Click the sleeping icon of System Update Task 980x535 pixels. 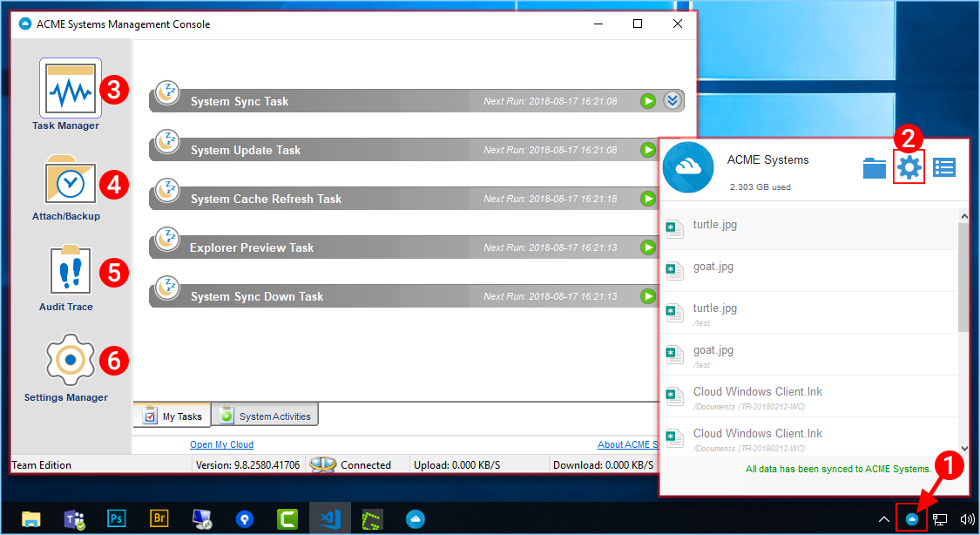pyautogui.click(x=167, y=141)
